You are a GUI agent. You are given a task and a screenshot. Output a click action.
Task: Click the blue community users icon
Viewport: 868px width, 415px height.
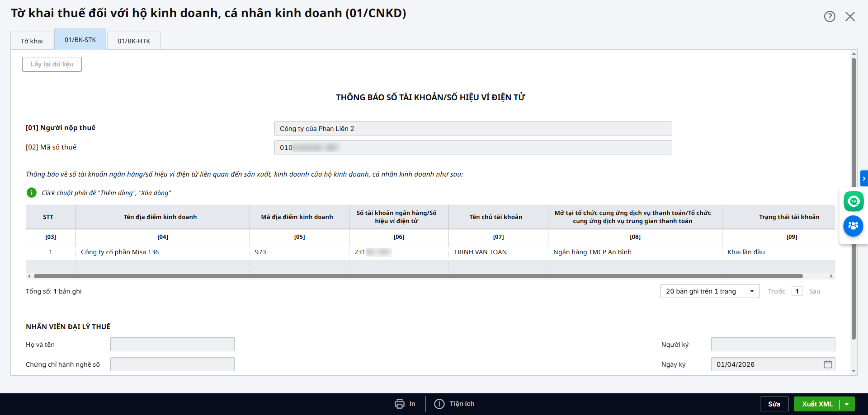point(853,226)
